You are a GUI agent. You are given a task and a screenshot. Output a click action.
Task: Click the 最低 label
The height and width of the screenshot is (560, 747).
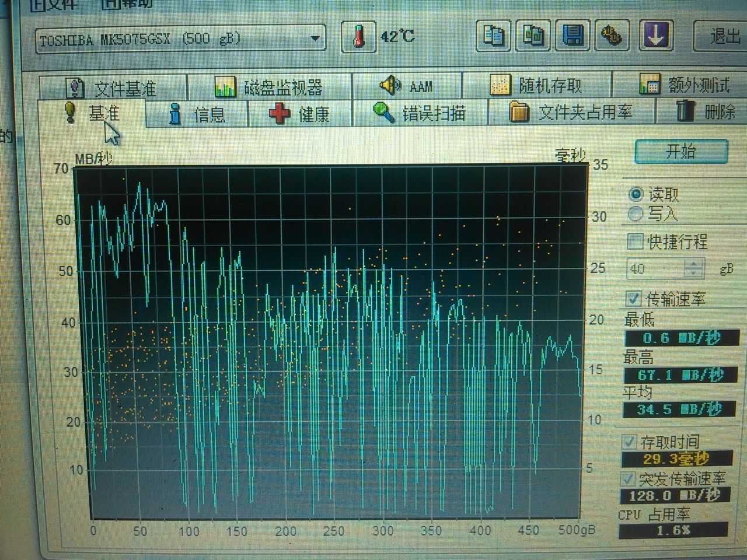(x=640, y=320)
